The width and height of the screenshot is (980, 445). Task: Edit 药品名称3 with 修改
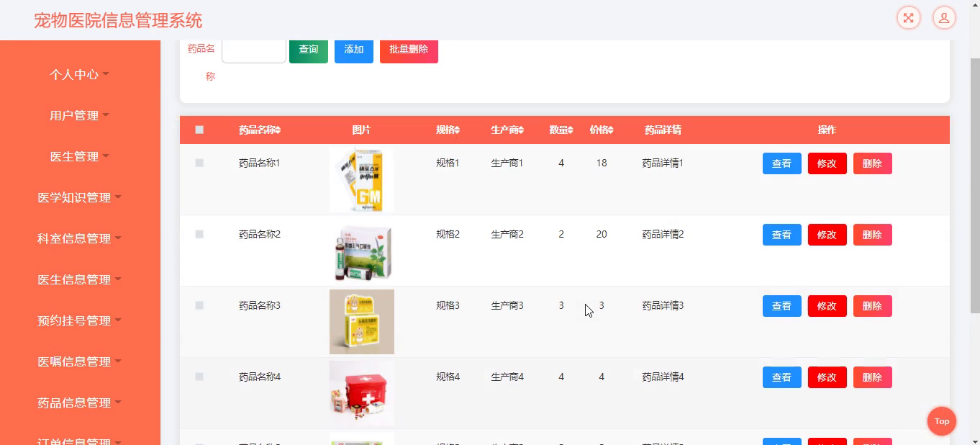pyautogui.click(x=827, y=306)
